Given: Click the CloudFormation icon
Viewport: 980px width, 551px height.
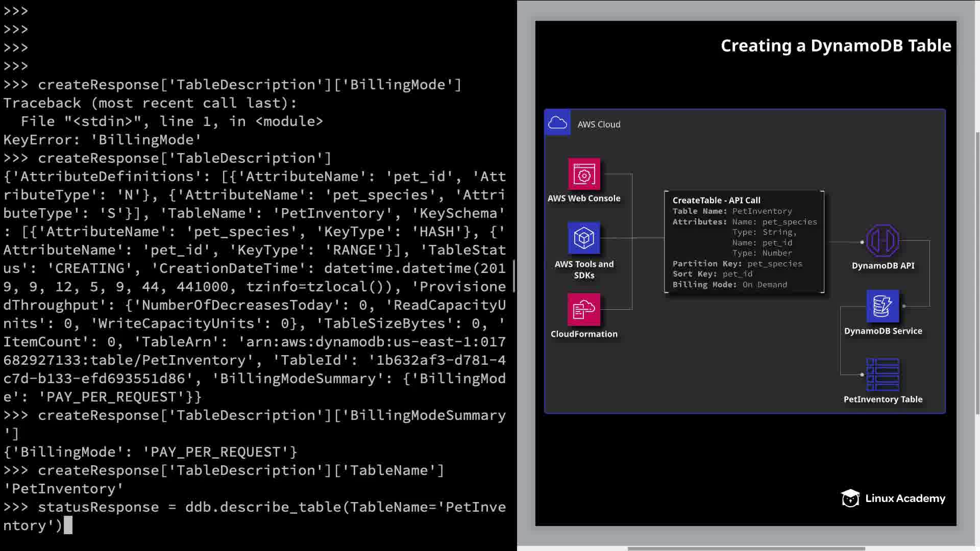Looking at the screenshot, I should (584, 309).
